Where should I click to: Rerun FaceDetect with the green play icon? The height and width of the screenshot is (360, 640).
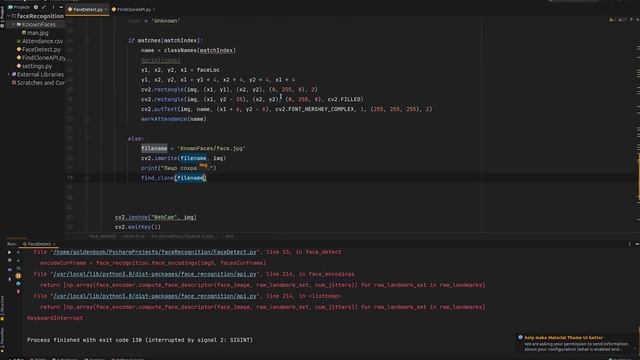coord(10,252)
